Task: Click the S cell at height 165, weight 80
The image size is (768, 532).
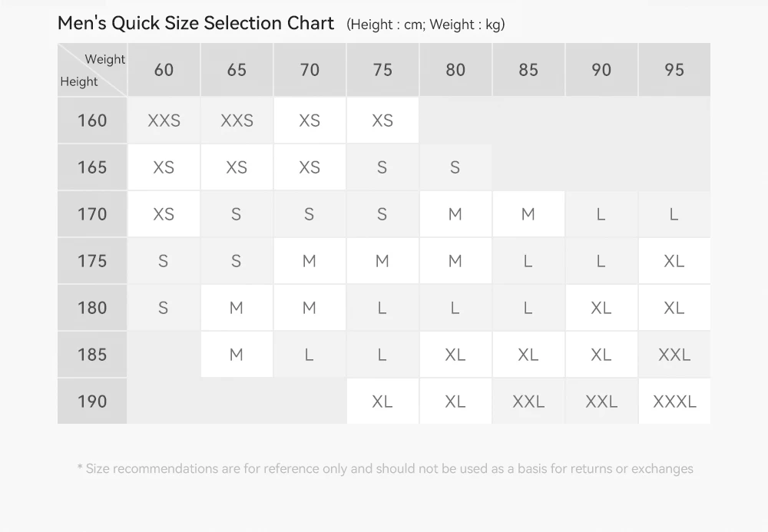Action: point(455,167)
